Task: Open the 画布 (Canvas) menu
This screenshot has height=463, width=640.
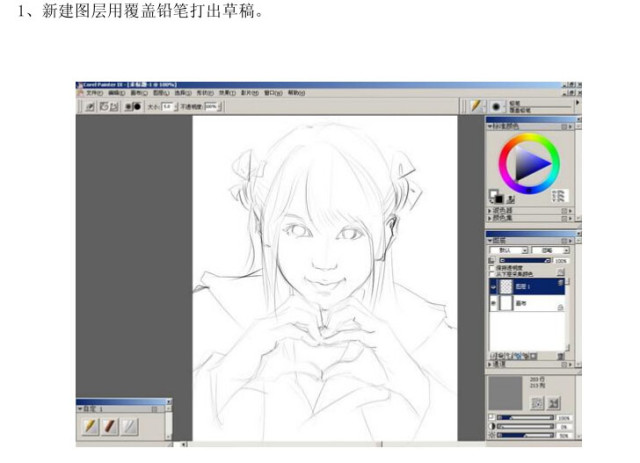Action: [139, 93]
